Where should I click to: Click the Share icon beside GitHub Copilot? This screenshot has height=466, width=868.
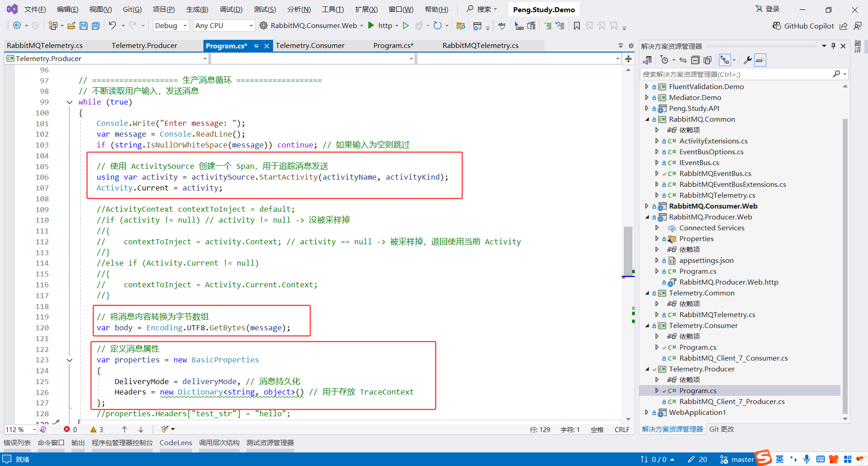tap(844, 26)
